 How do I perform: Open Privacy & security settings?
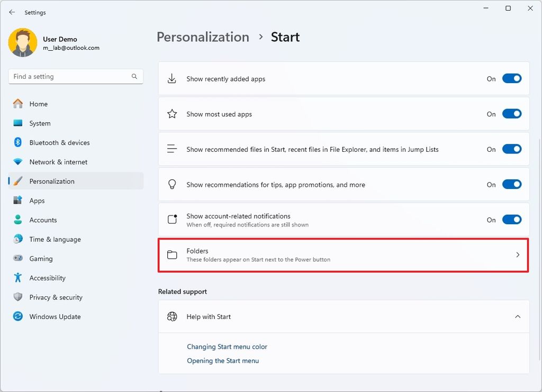pos(56,297)
